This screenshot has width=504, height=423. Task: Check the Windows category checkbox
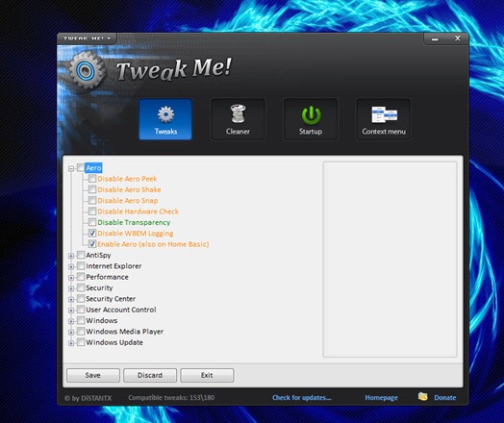point(81,320)
